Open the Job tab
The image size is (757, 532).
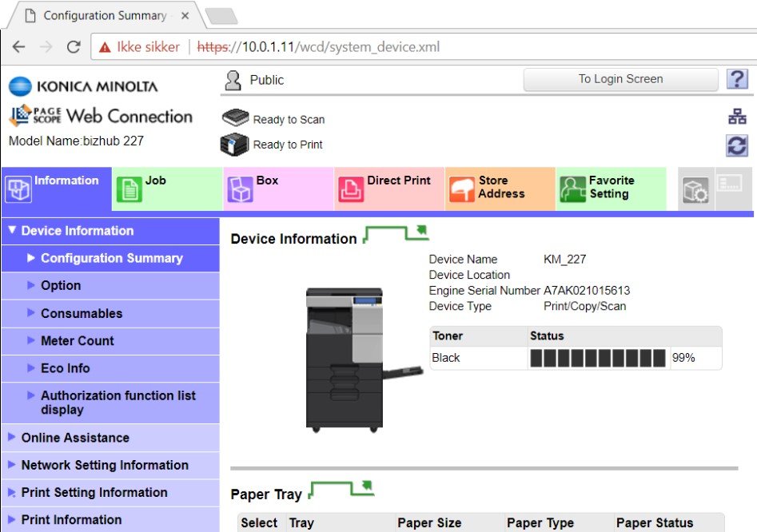point(166,189)
